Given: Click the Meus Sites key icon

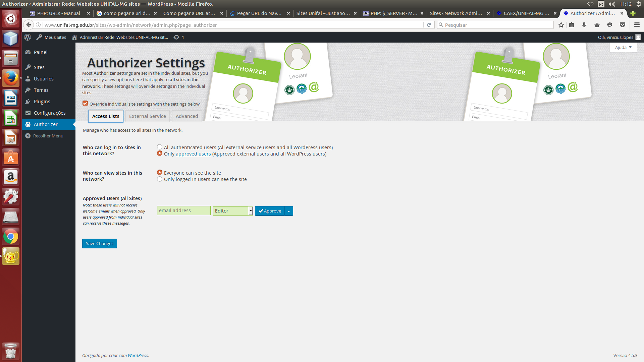Looking at the screenshot, I should (39, 37).
